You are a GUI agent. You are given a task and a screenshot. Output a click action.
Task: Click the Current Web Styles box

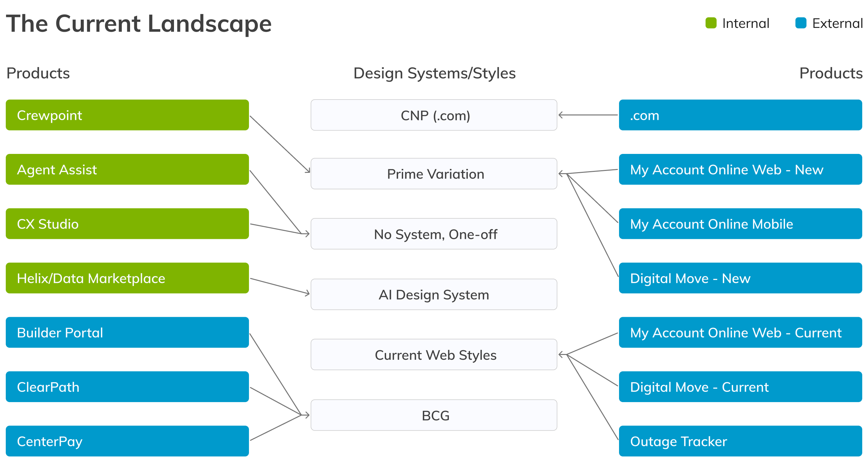434,355
